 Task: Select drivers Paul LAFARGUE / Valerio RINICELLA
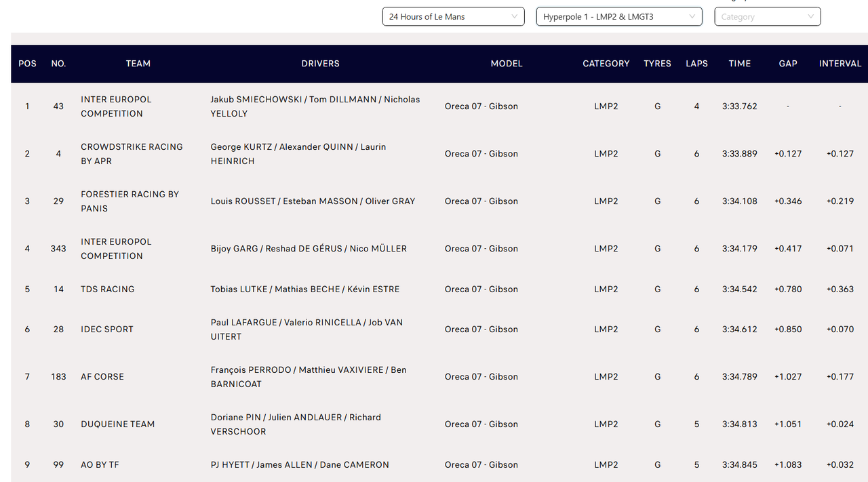click(x=286, y=323)
